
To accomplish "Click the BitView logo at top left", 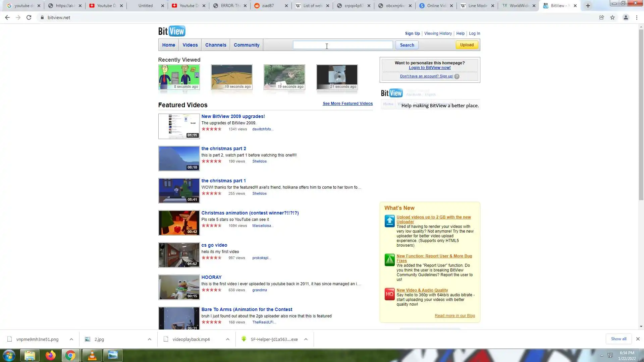I will 172,31.
